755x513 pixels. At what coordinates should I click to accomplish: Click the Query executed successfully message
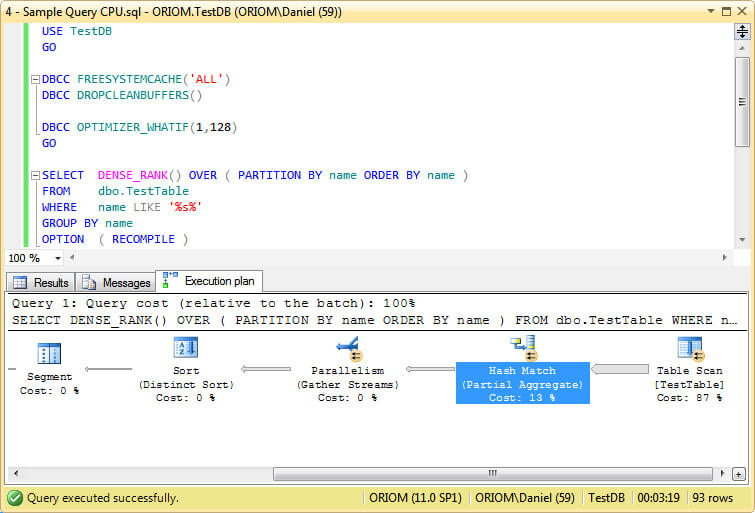(x=103, y=498)
